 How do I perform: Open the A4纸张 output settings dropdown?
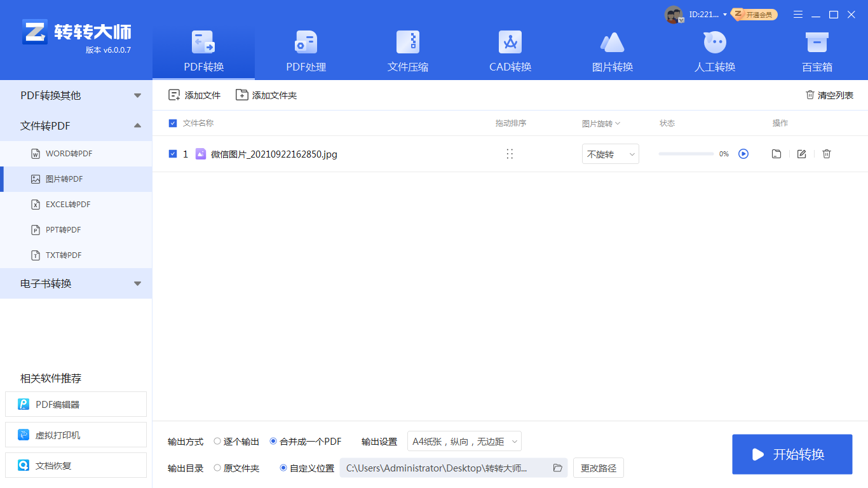click(464, 441)
